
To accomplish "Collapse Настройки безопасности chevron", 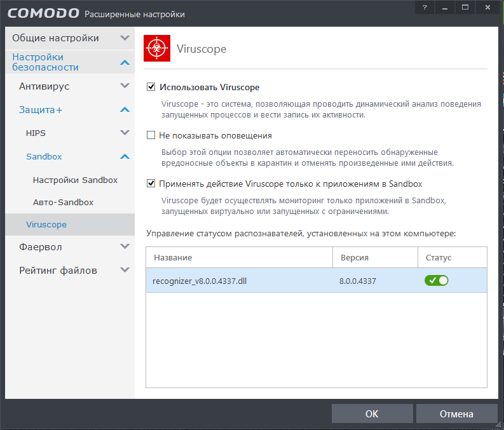I will (125, 62).
